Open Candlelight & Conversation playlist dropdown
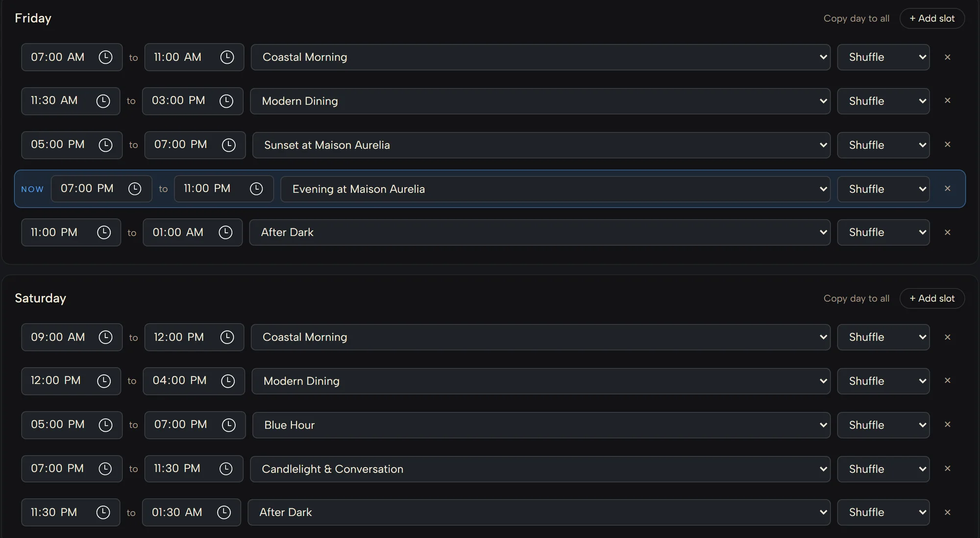Screen dimensions: 980x538 pos(540,469)
